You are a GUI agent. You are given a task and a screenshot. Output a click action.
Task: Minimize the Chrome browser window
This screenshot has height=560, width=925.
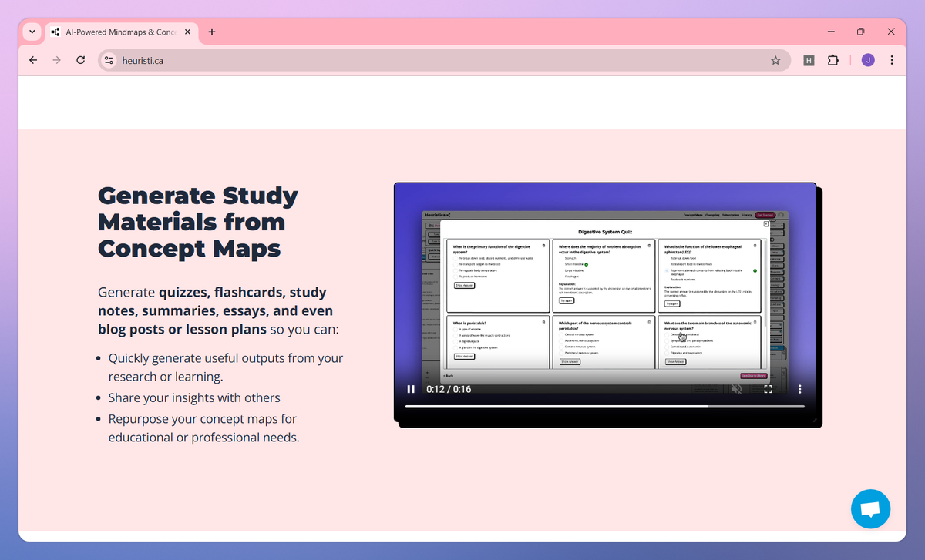pyautogui.click(x=832, y=32)
